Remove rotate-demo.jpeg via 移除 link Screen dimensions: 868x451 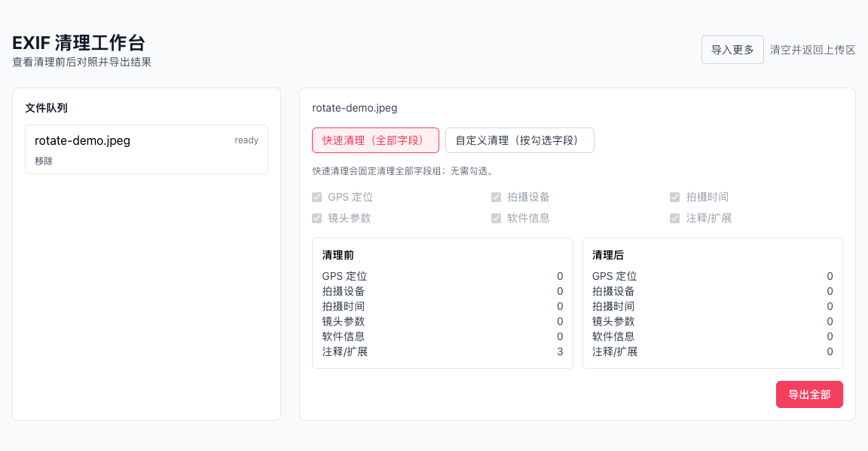pos(44,161)
